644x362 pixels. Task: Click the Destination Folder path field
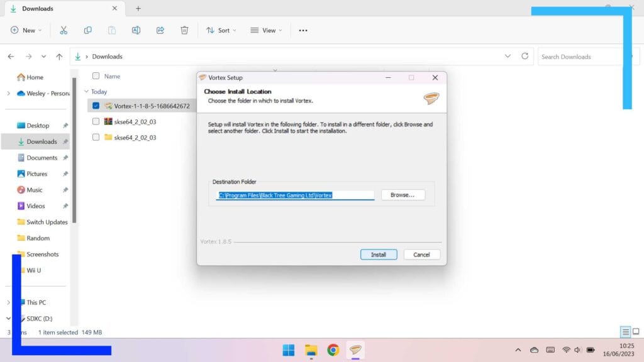point(296,195)
